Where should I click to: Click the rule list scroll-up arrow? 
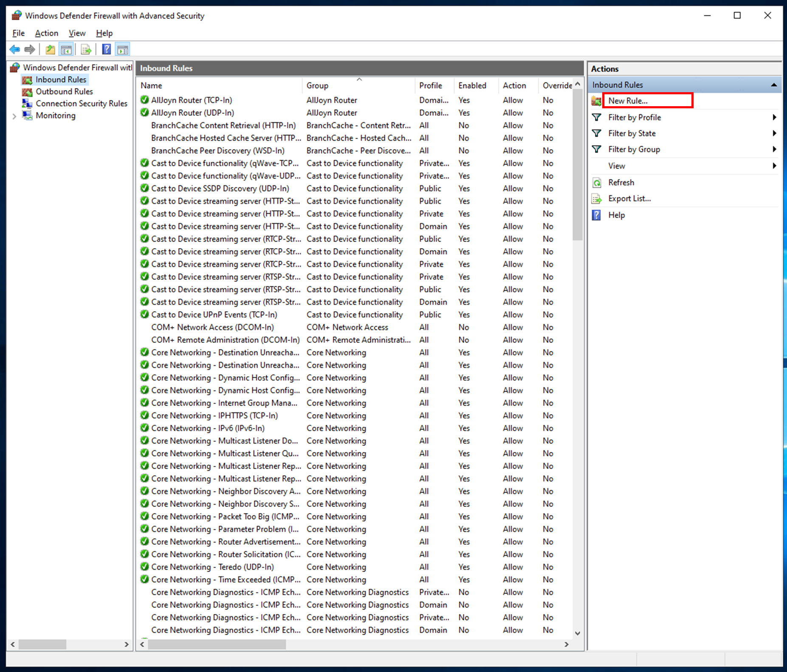click(x=578, y=84)
